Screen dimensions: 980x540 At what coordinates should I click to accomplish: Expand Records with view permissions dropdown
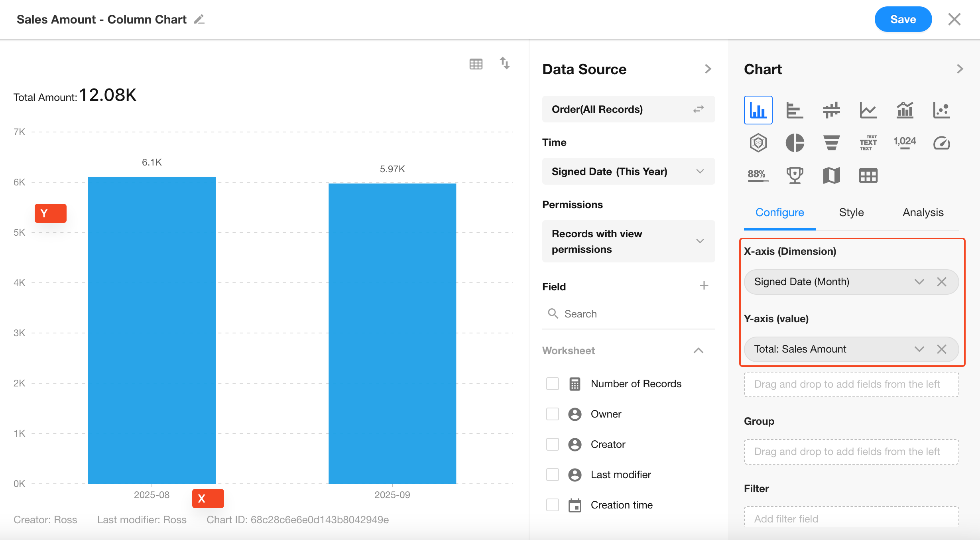point(628,241)
